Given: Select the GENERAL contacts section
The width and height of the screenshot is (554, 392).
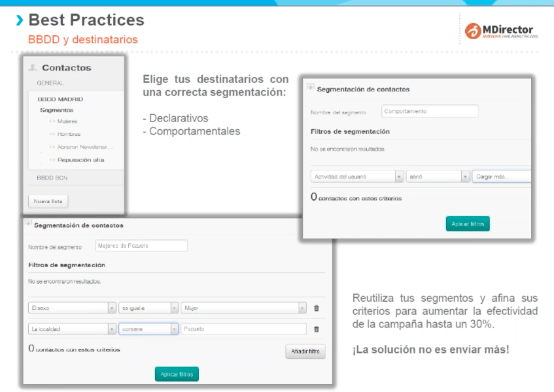Looking at the screenshot, I should pyautogui.click(x=50, y=83).
